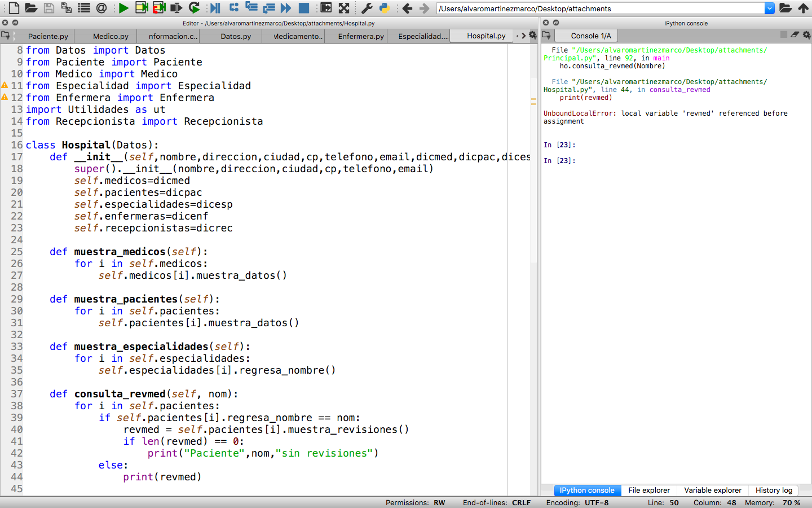Switch to the Medico.py tab
Image resolution: width=812 pixels, height=508 pixels.
(111, 36)
